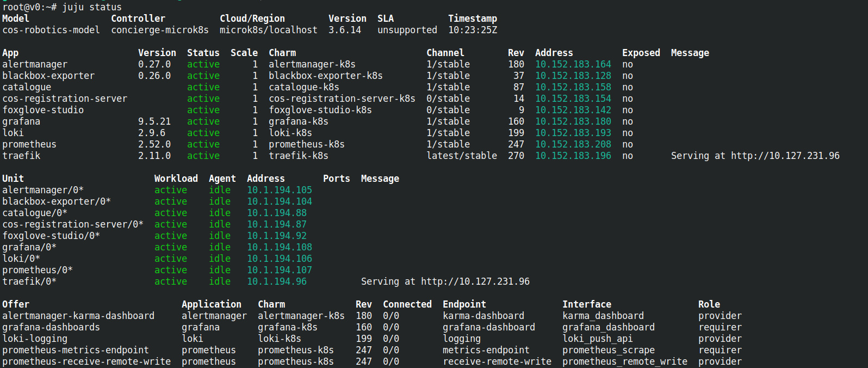Click the latest/stable channel for traefik
Image resolution: width=868 pixels, height=368 pixels.
click(461, 156)
